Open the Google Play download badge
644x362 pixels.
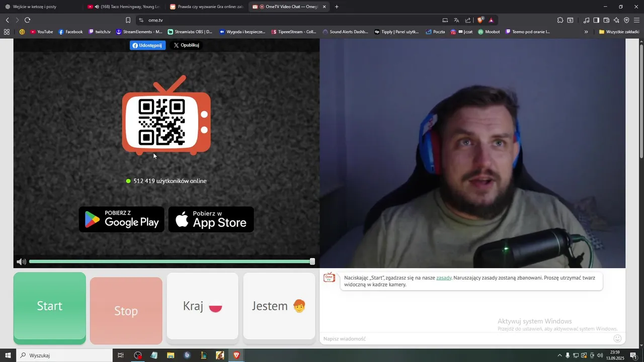(x=122, y=219)
